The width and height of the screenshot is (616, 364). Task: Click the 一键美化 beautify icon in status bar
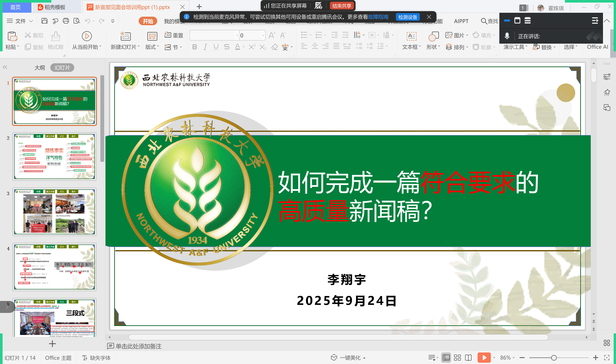(348, 358)
